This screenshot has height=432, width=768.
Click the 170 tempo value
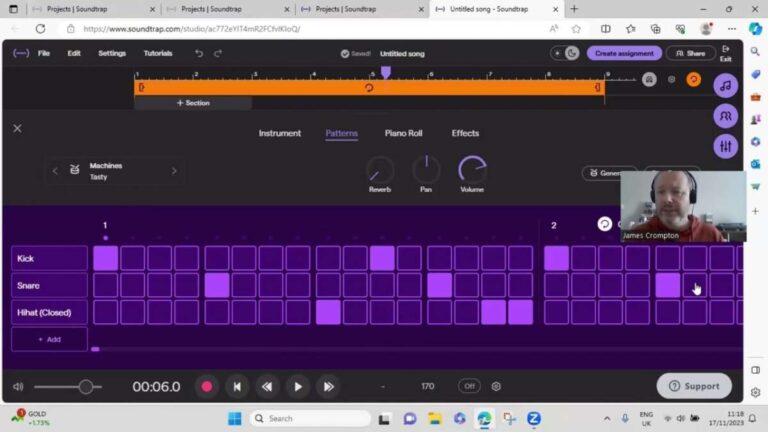click(428, 386)
